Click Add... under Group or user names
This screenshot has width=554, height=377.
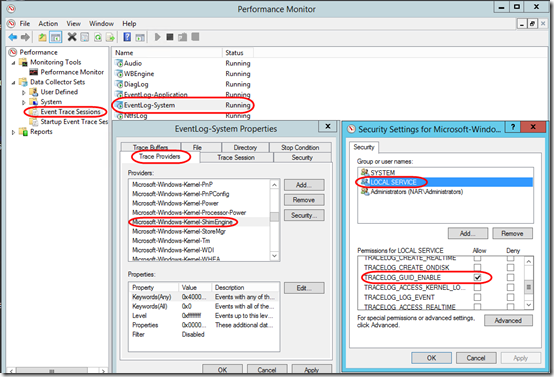pos(468,233)
